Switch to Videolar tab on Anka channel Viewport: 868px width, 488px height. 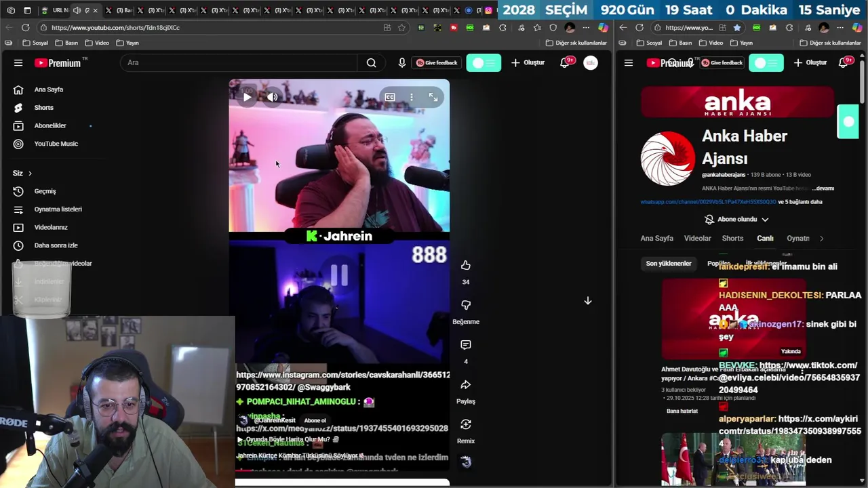(x=698, y=239)
